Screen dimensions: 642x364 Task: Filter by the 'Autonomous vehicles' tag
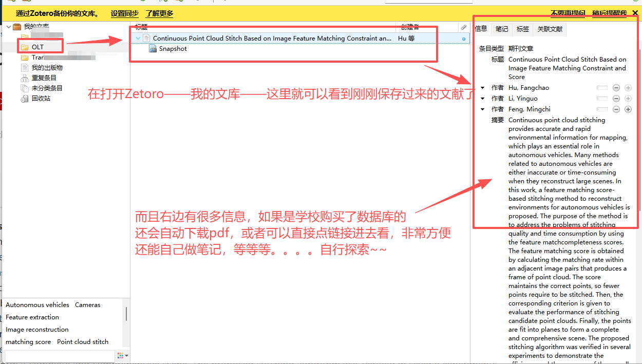point(37,305)
